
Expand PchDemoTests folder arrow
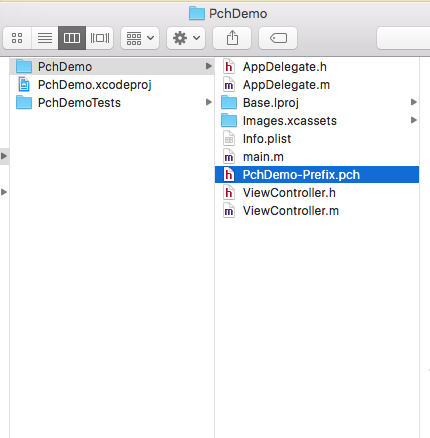[x=209, y=102]
